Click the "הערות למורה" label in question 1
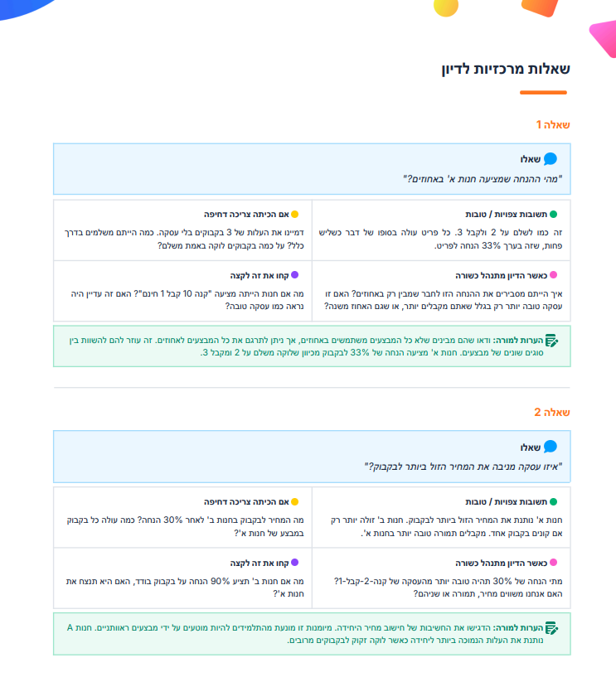The height and width of the screenshot is (682, 616). 521,341
